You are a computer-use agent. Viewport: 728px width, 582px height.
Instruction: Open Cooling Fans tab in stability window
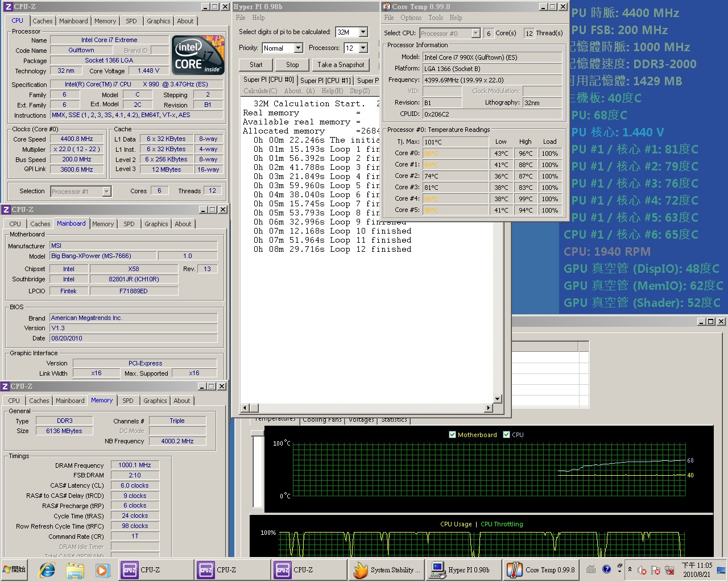point(322,420)
